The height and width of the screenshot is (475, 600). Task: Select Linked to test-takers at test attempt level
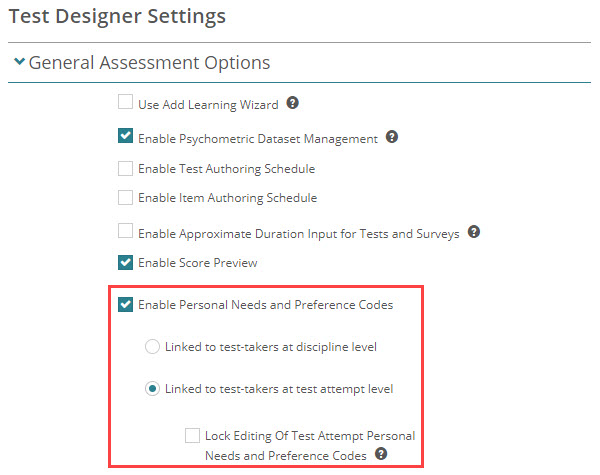pos(153,389)
